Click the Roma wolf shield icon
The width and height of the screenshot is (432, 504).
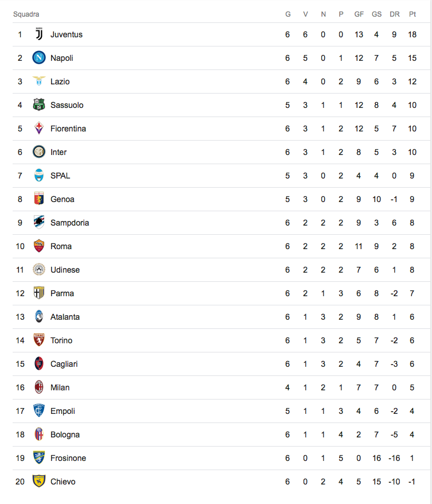click(39, 246)
